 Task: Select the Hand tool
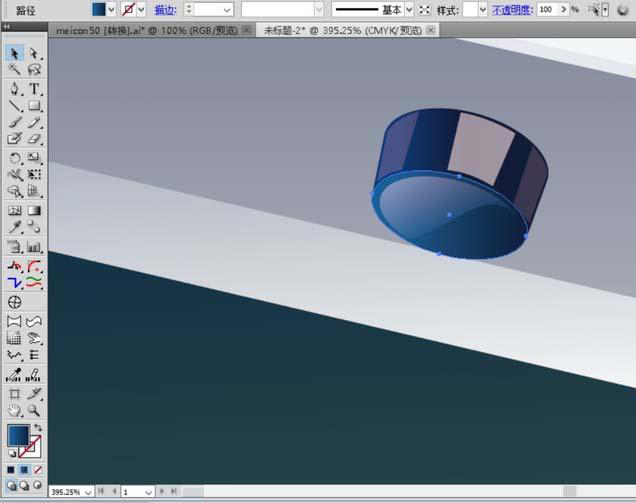(15, 410)
